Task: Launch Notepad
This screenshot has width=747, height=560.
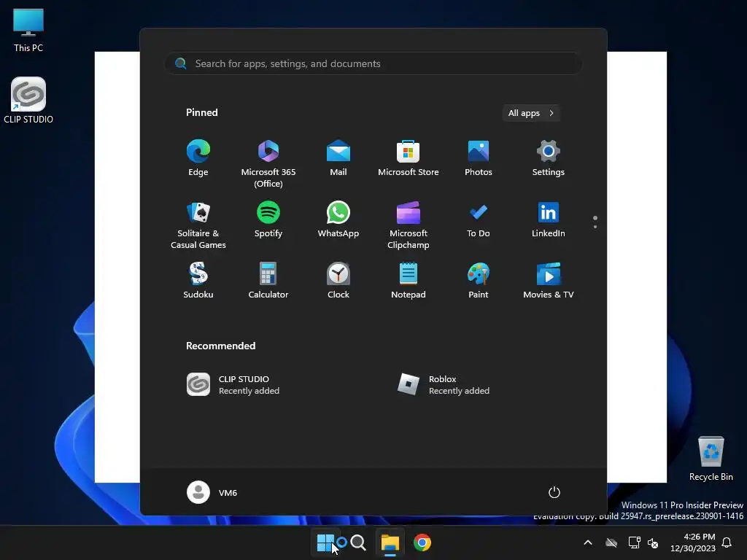Action: (x=409, y=281)
